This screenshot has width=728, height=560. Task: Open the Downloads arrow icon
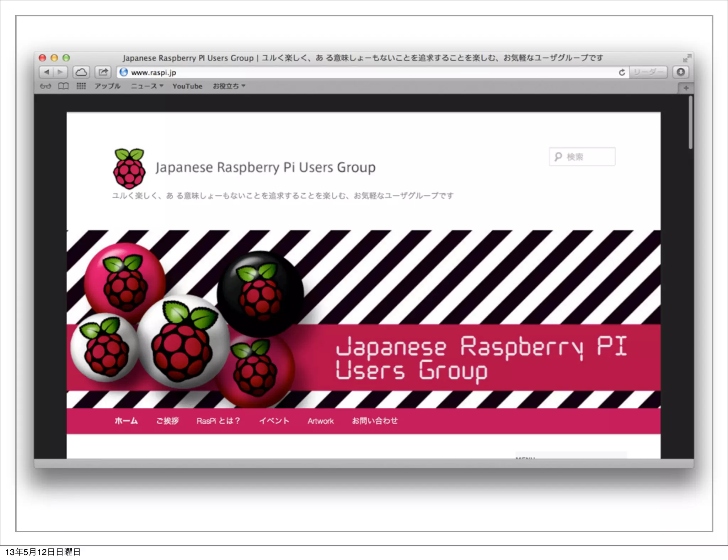(680, 72)
